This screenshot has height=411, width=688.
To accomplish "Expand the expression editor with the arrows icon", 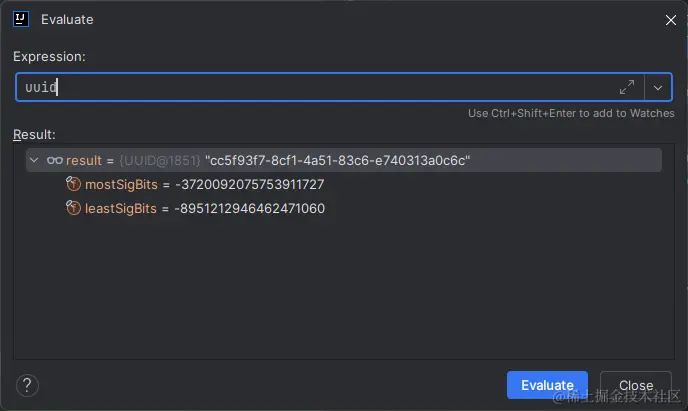I will 627,87.
